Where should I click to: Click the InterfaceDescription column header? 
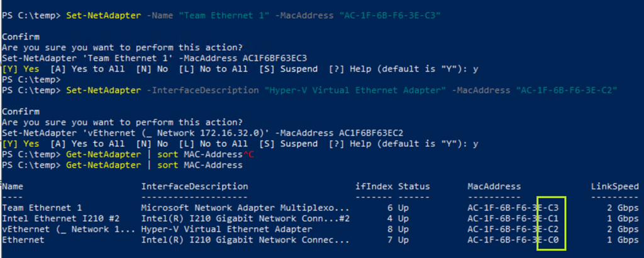pyautogui.click(x=194, y=186)
